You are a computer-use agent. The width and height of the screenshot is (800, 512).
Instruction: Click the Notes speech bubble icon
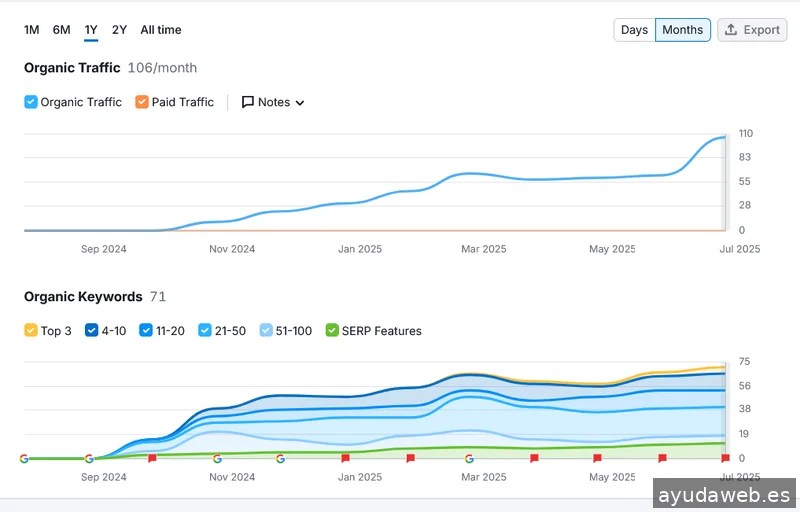pos(248,102)
